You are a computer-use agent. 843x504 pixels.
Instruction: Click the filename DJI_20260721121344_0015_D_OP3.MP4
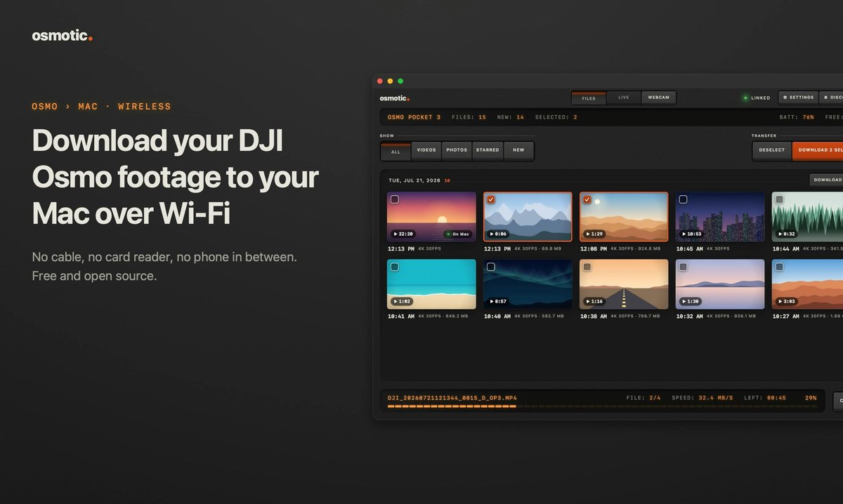[x=452, y=398]
